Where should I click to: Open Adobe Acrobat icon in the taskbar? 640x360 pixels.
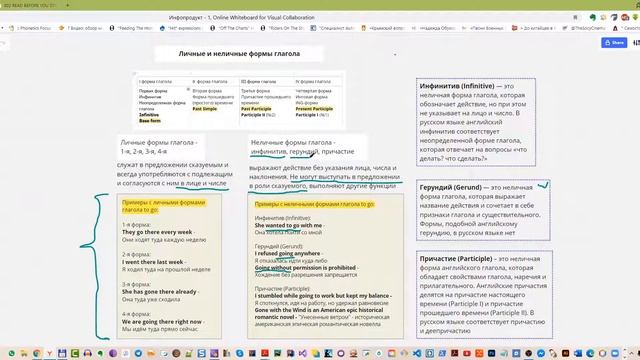pos(455,353)
